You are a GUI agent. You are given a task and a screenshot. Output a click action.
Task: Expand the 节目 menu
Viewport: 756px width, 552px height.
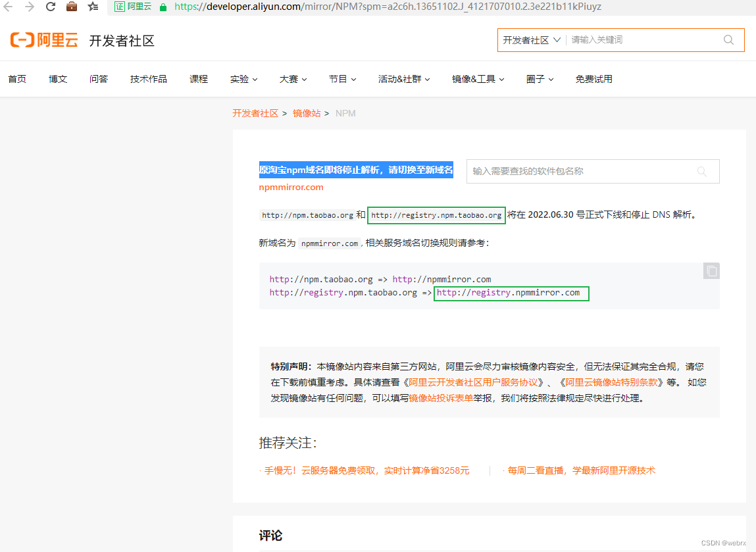point(342,79)
